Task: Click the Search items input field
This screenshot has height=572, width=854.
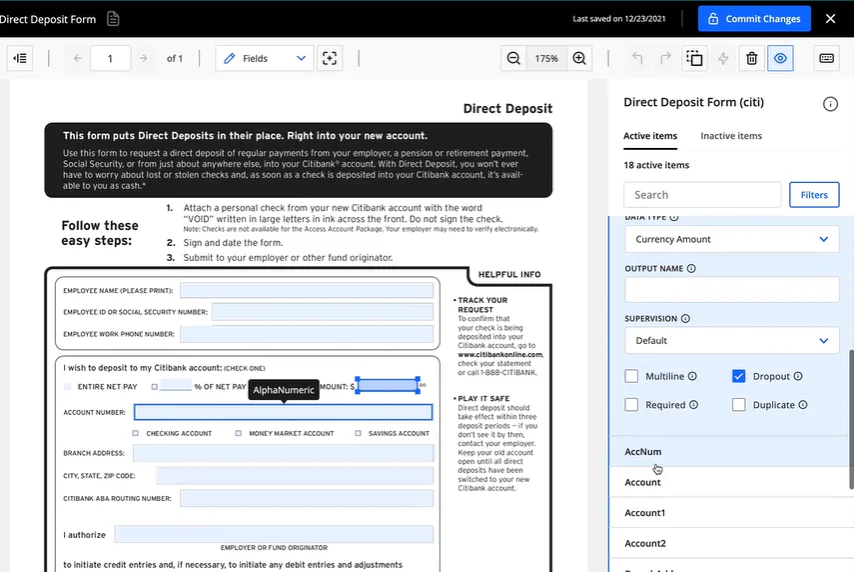Action: click(702, 195)
